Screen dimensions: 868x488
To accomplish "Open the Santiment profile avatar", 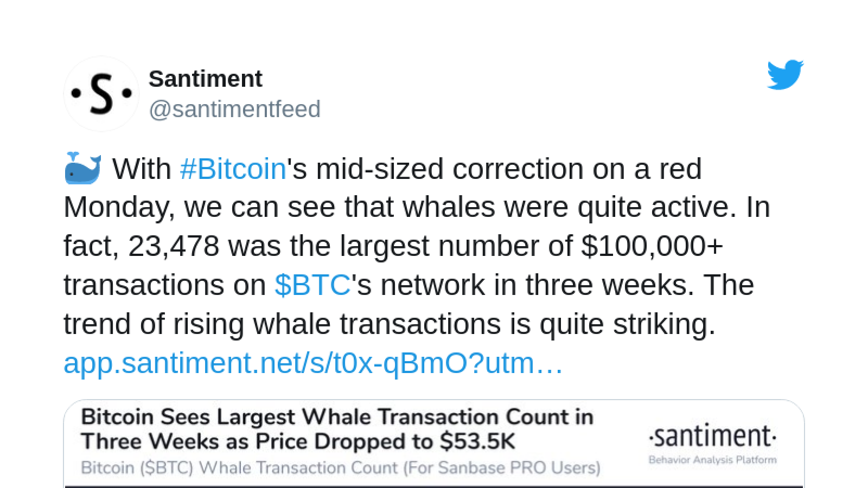I will (x=101, y=94).
